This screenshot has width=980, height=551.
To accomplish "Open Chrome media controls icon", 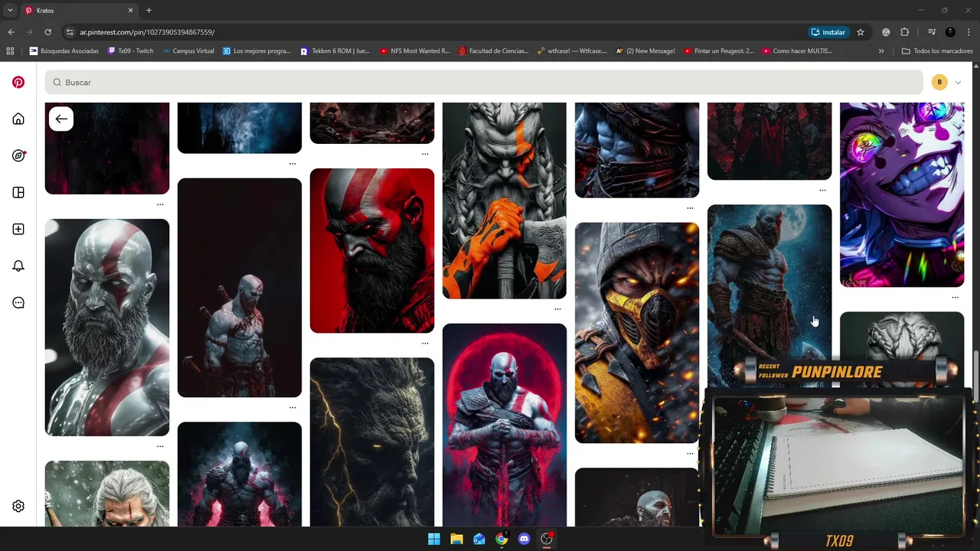I will click(932, 32).
